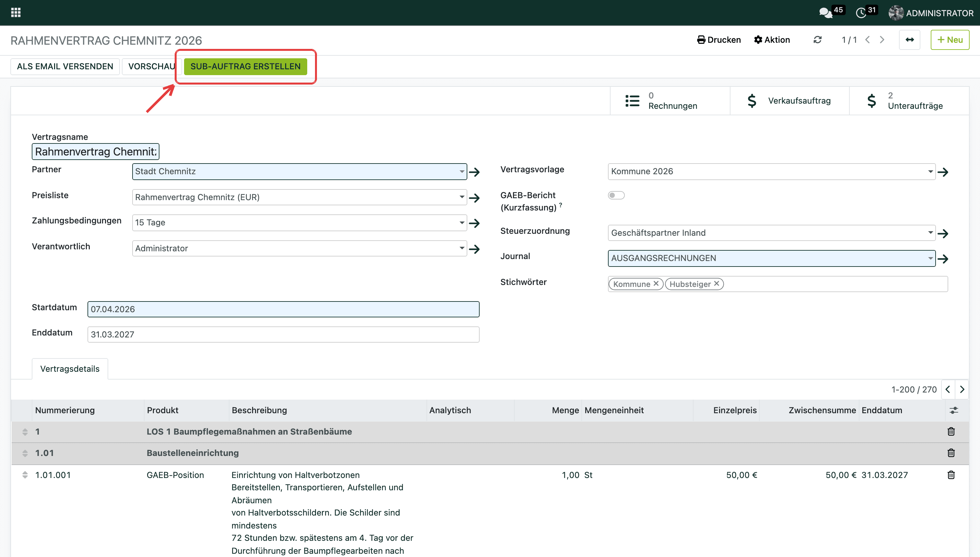
Task: Expand the Zahlungsbedingungen dropdown
Action: 462,223
